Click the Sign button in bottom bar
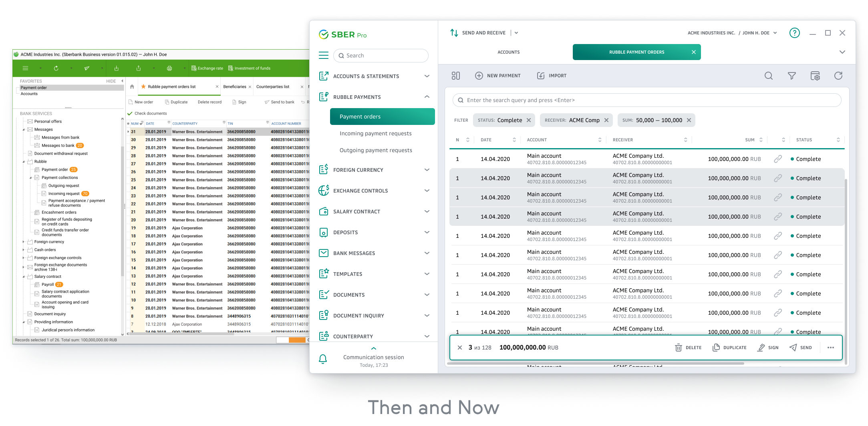Image resolution: width=868 pixels, height=426 pixels. [x=768, y=348]
